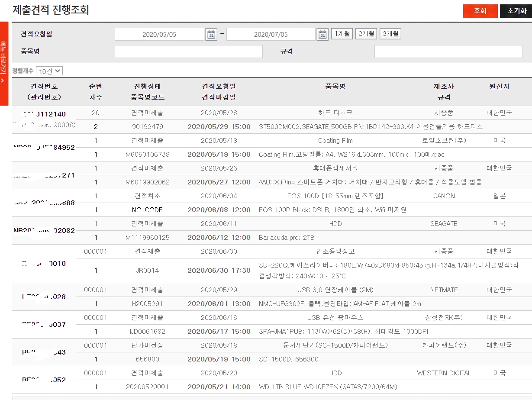Click item code JR0014
The width and height of the screenshot is (532, 400).
[x=147, y=271]
